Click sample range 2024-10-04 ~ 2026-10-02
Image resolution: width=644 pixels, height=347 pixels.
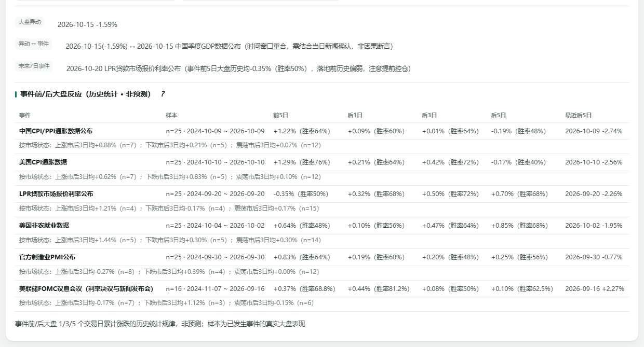[x=215, y=226]
